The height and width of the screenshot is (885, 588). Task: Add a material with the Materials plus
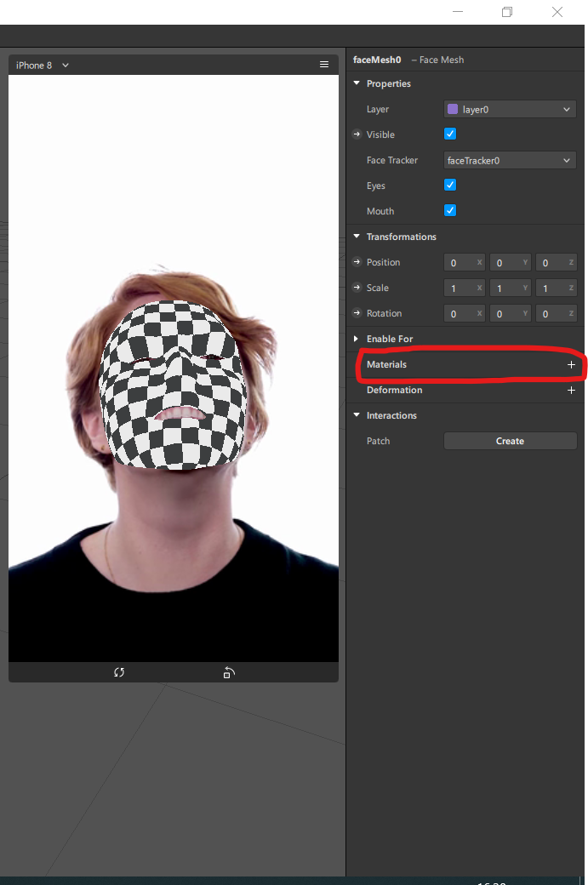pos(571,364)
